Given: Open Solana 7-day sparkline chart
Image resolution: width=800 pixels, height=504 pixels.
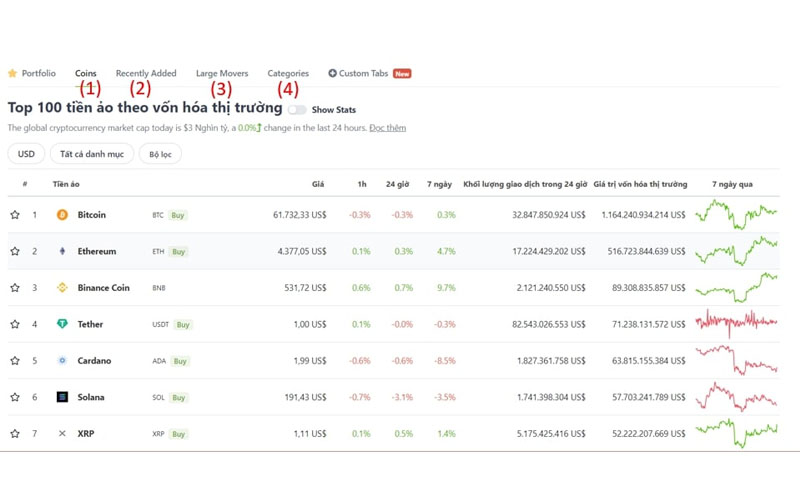Looking at the screenshot, I should 736,397.
